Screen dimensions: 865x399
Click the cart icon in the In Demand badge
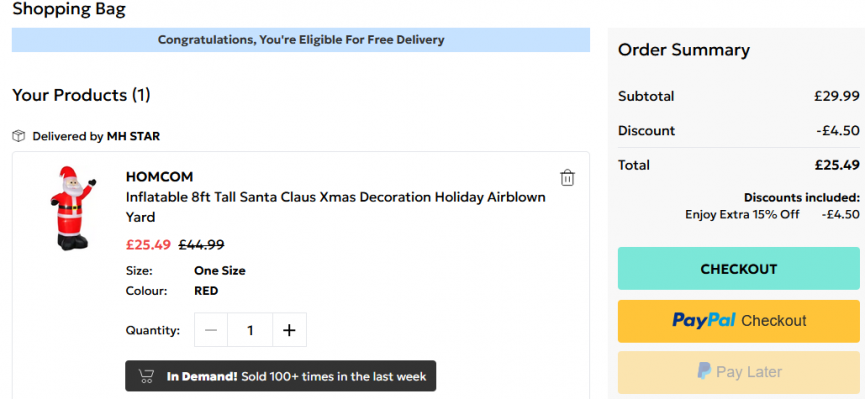[x=146, y=376]
